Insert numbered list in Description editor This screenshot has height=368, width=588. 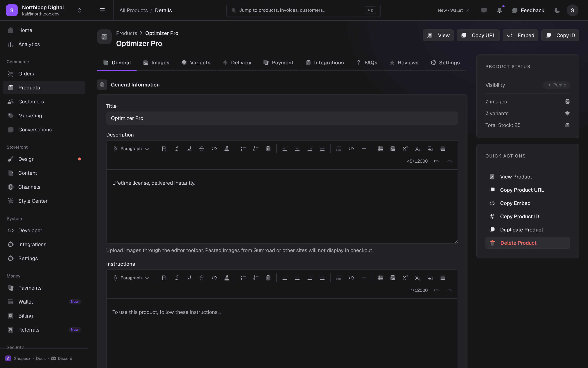click(256, 149)
